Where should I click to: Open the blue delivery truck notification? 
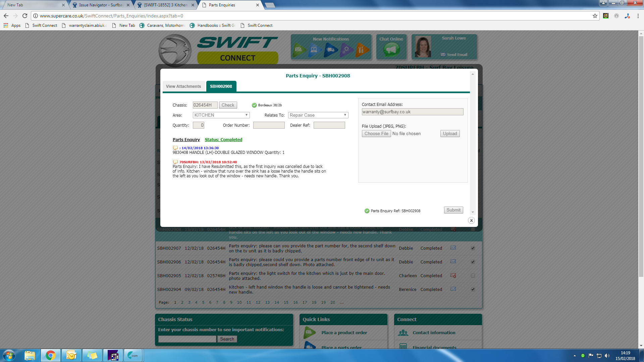coord(331,50)
